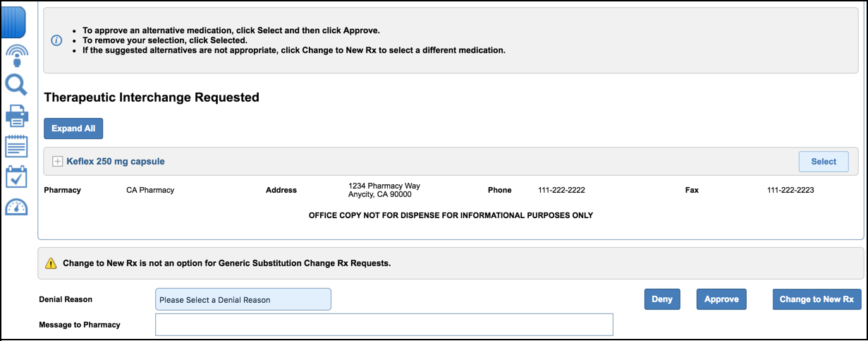Expand the Keflex 250 mg capsule row
This screenshot has width=868, height=341.
[58, 162]
